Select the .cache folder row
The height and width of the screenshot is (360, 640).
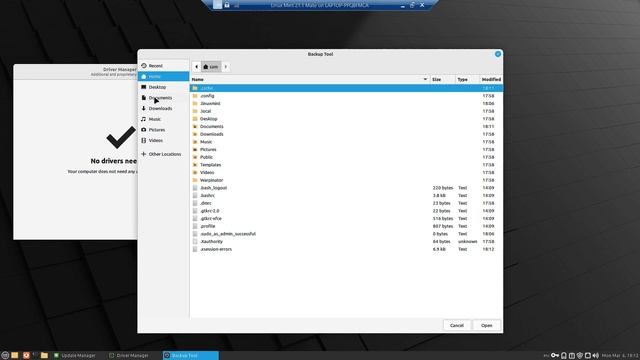point(346,88)
